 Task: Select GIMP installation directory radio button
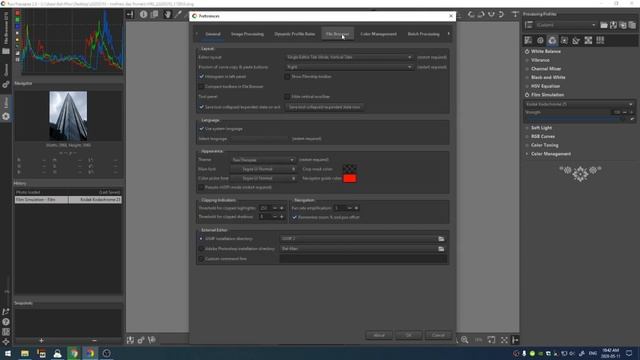[x=201, y=239]
